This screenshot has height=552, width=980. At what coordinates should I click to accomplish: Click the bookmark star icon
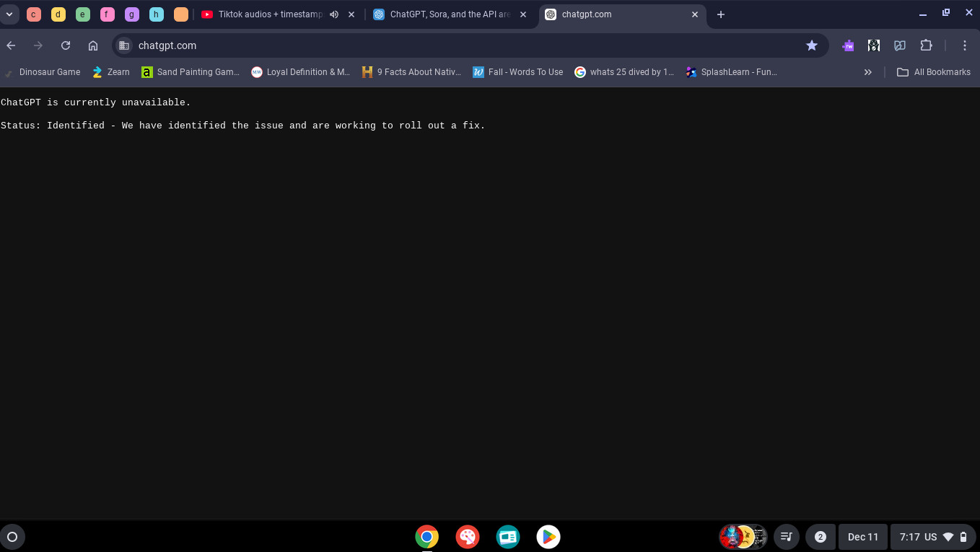click(812, 45)
